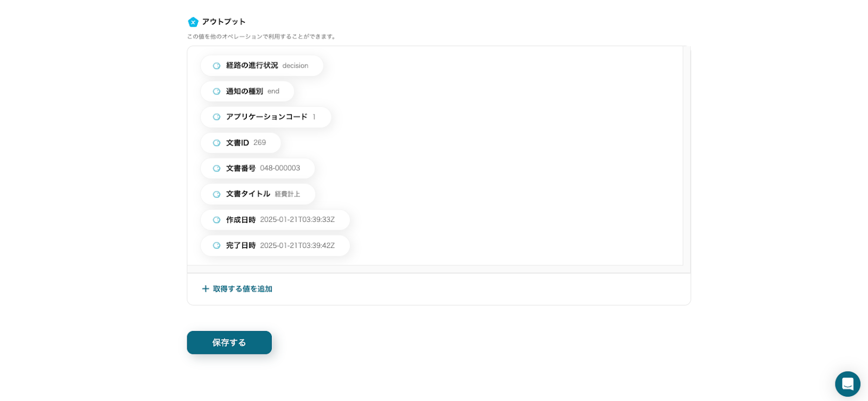Click the icon beside アプリケーションコード

216,117
